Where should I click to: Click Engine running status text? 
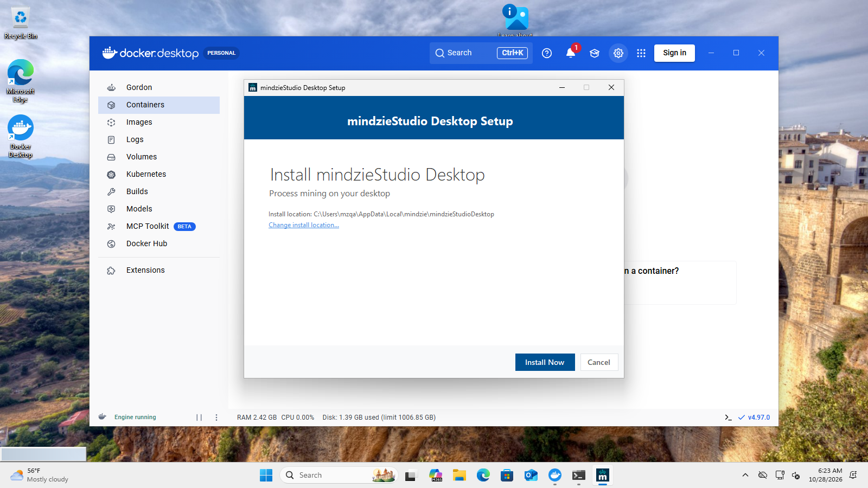pyautogui.click(x=135, y=418)
